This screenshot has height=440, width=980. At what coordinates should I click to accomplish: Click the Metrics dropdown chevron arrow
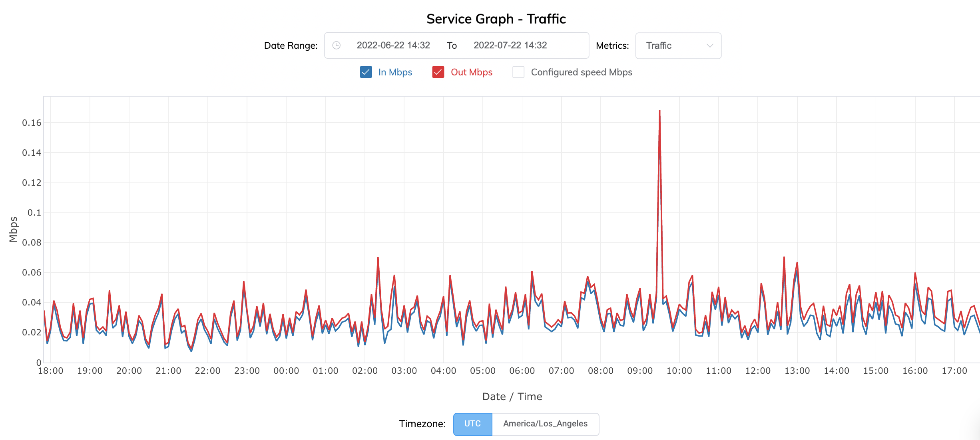[x=710, y=46]
